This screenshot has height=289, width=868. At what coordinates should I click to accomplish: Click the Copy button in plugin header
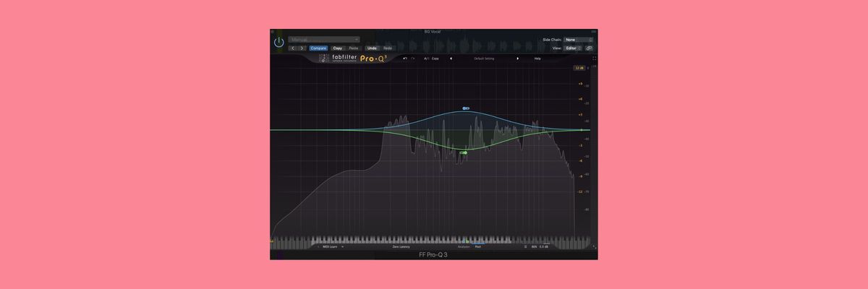click(338, 48)
